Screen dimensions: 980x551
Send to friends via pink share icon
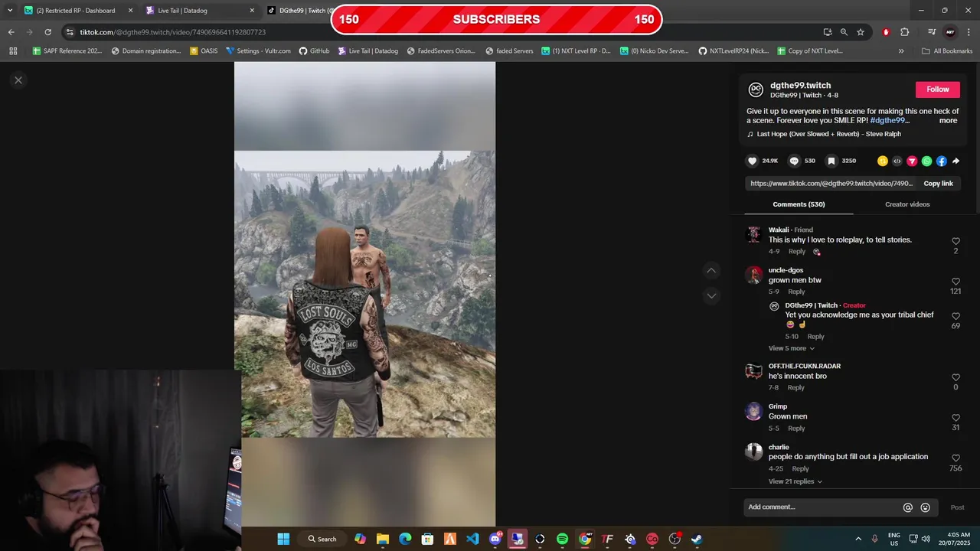click(912, 161)
